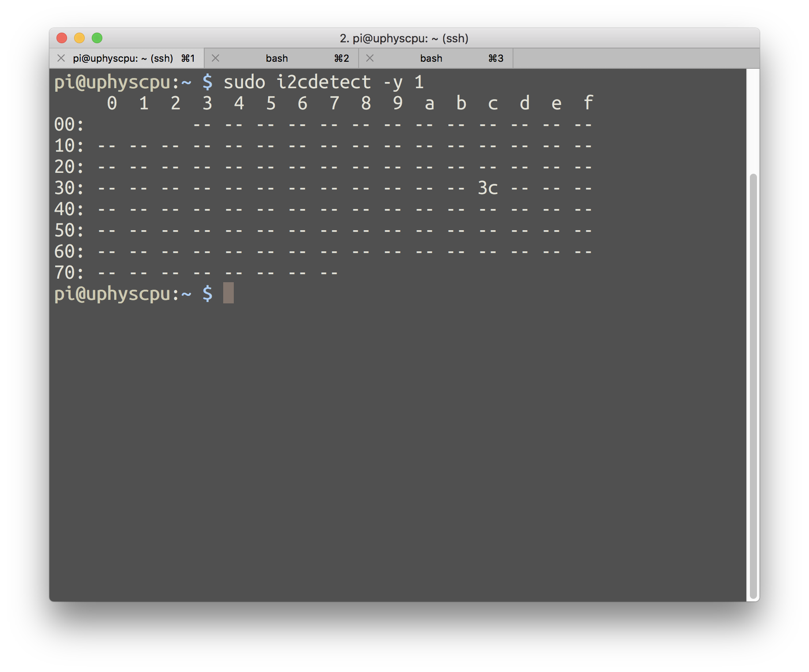Switch to the bash ⌘3 tab
Viewport: 809px width, 672px height.
(x=436, y=58)
